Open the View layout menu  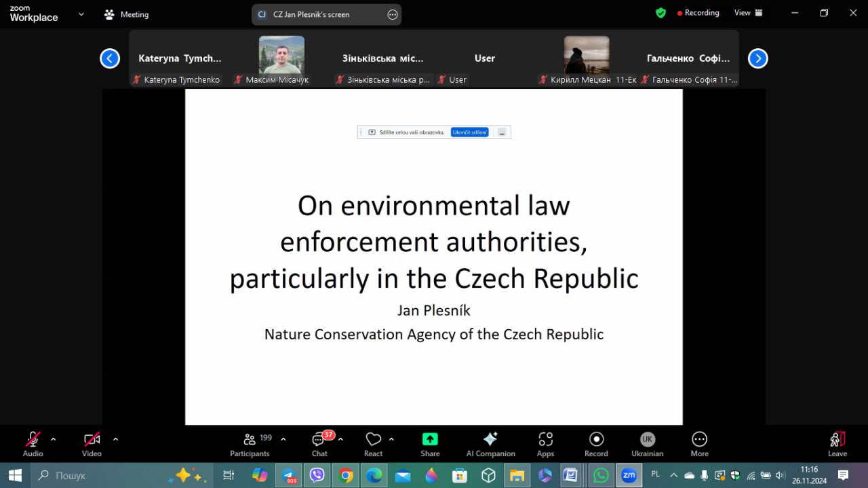(x=748, y=13)
